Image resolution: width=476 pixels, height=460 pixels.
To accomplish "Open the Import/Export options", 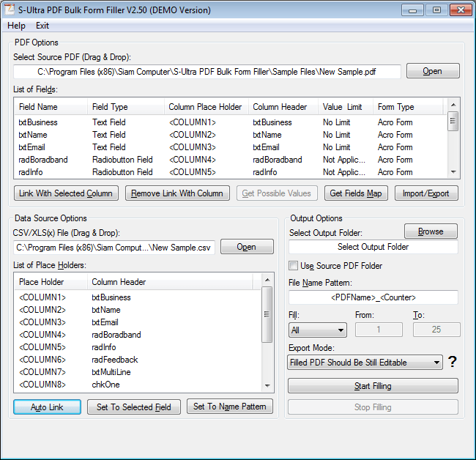I will pos(427,193).
